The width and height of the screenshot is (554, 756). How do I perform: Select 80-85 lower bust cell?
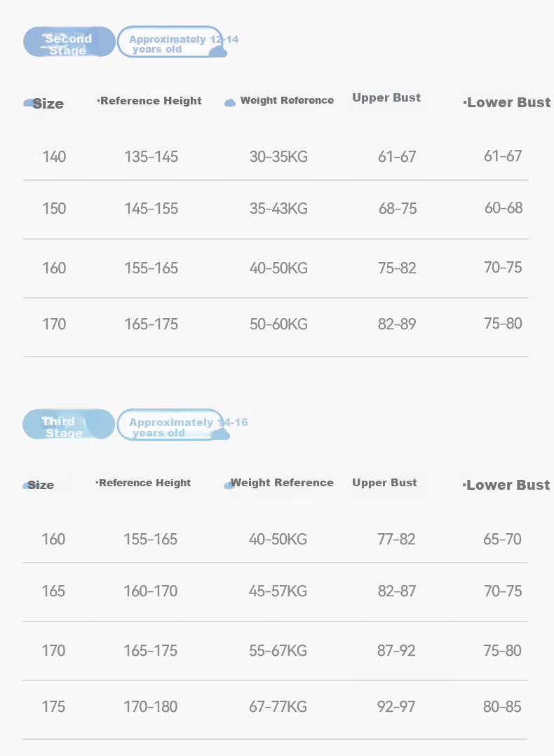(x=502, y=707)
